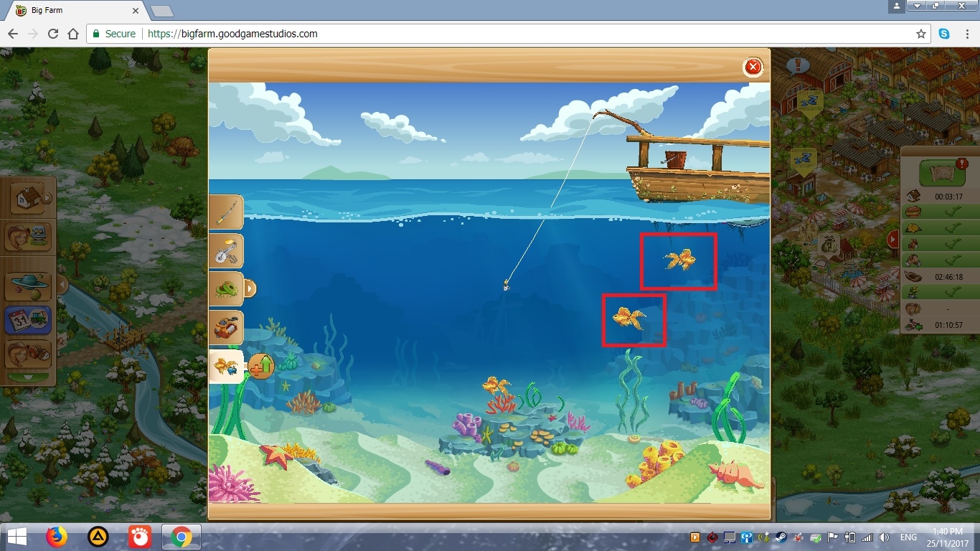Open the planet and fruits event icon

(28, 286)
